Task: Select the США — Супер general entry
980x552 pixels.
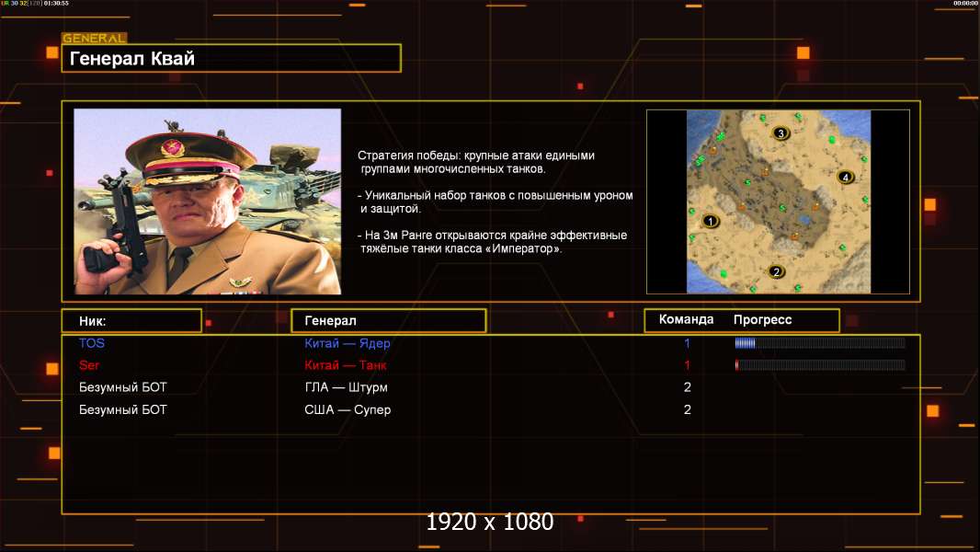Action: 348,410
